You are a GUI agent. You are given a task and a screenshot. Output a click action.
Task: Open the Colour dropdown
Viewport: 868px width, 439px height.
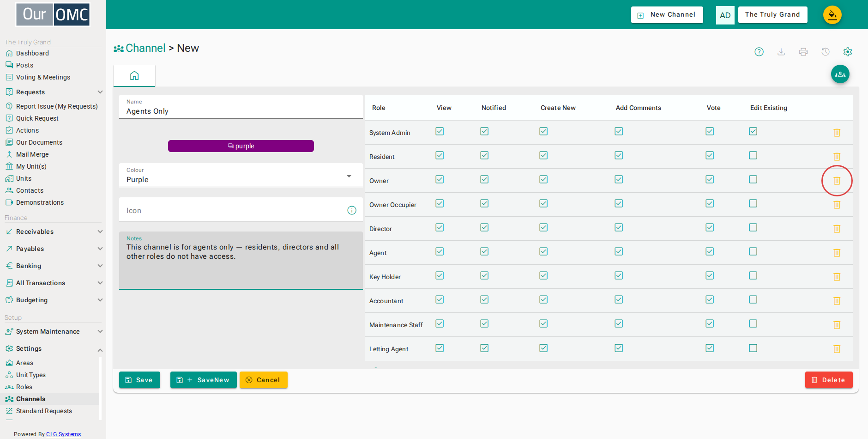241,175
